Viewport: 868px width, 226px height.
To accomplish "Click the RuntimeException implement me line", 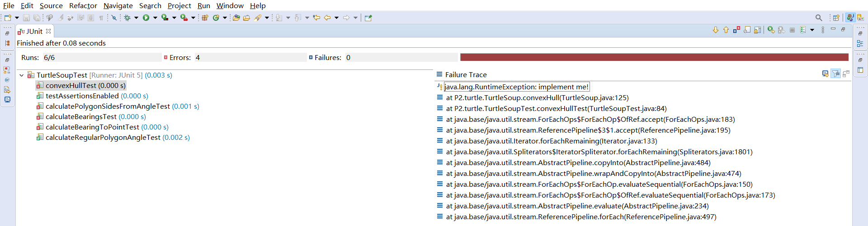I will coord(516,87).
